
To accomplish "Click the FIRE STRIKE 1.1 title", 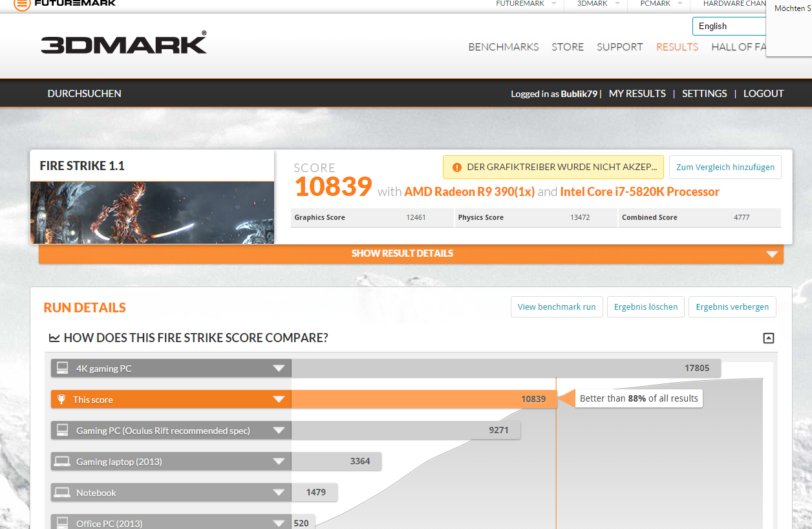I will (82, 166).
